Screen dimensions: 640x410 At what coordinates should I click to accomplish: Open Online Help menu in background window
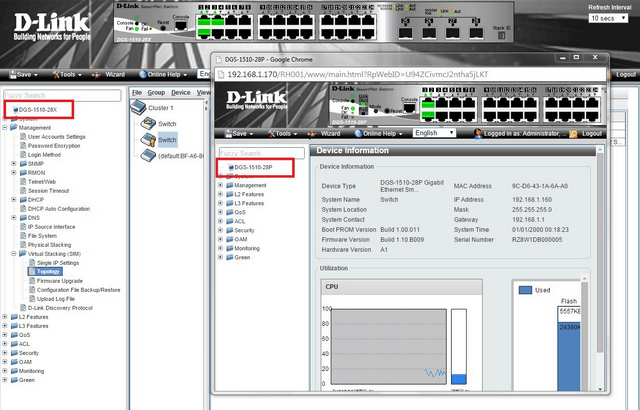tap(163, 74)
